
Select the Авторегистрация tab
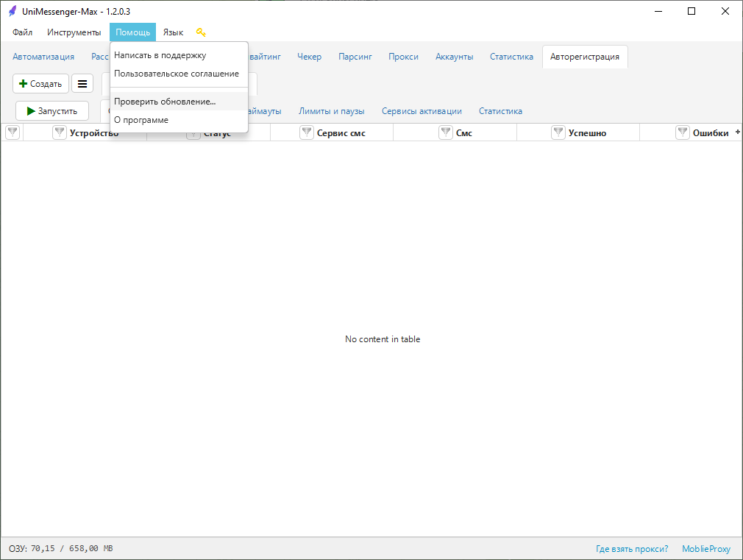pyautogui.click(x=585, y=57)
